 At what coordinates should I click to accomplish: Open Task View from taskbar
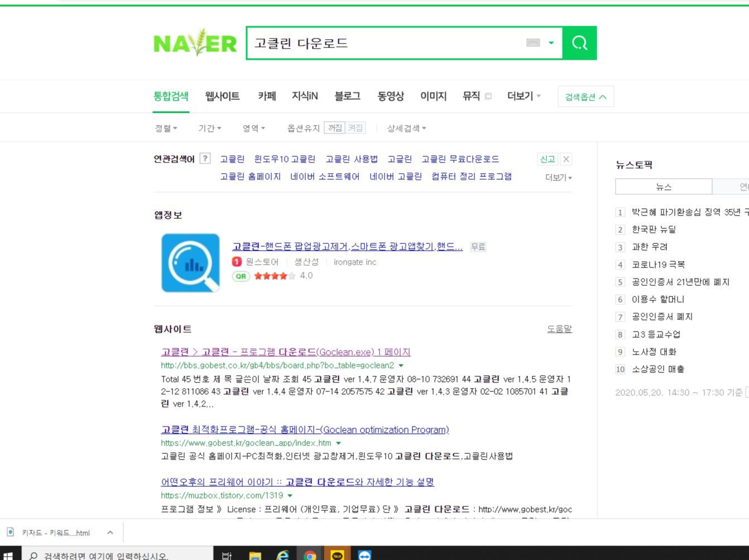227,555
